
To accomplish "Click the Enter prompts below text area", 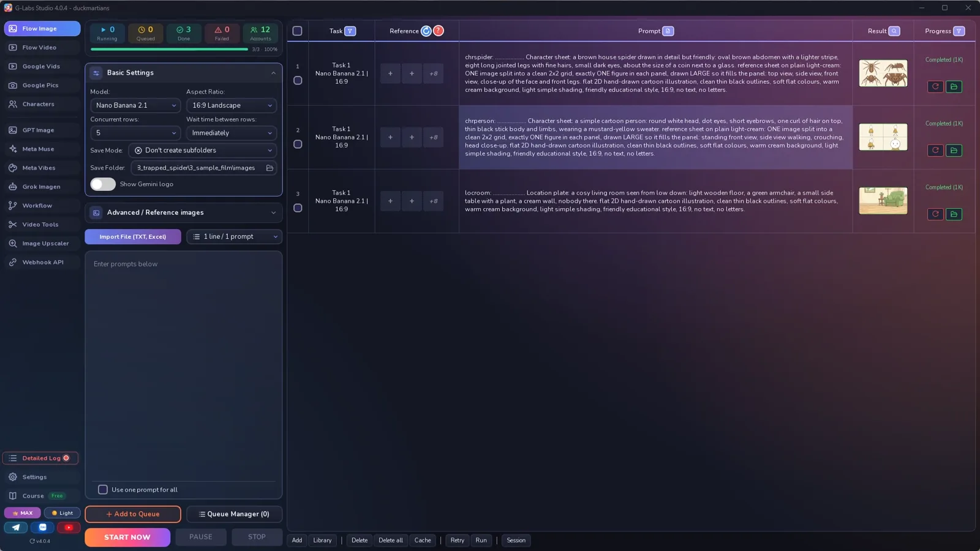I will coord(184,366).
